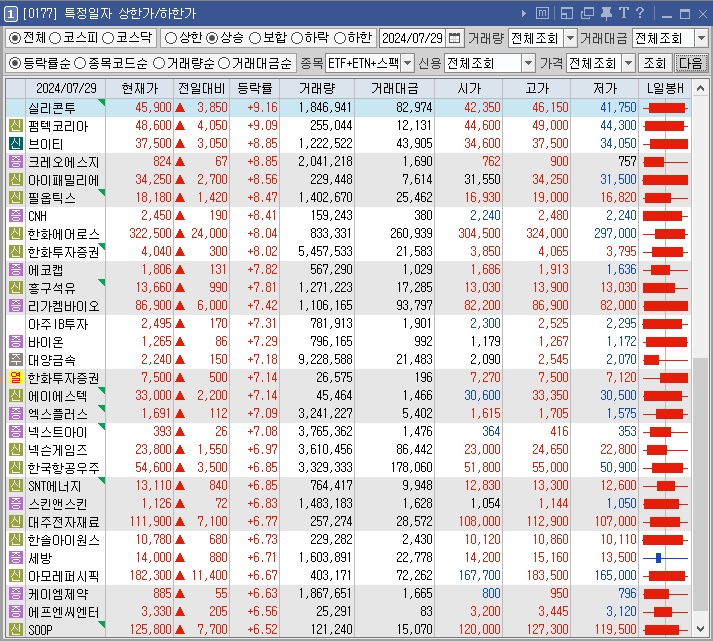The width and height of the screenshot is (713, 641).
Task: Open the font size T icon
Action: (623, 13)
